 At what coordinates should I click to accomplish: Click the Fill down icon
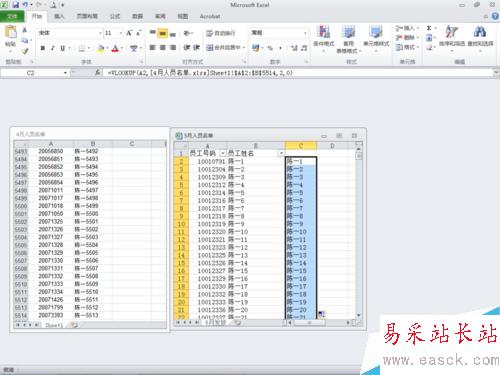[x=429, y=38]
